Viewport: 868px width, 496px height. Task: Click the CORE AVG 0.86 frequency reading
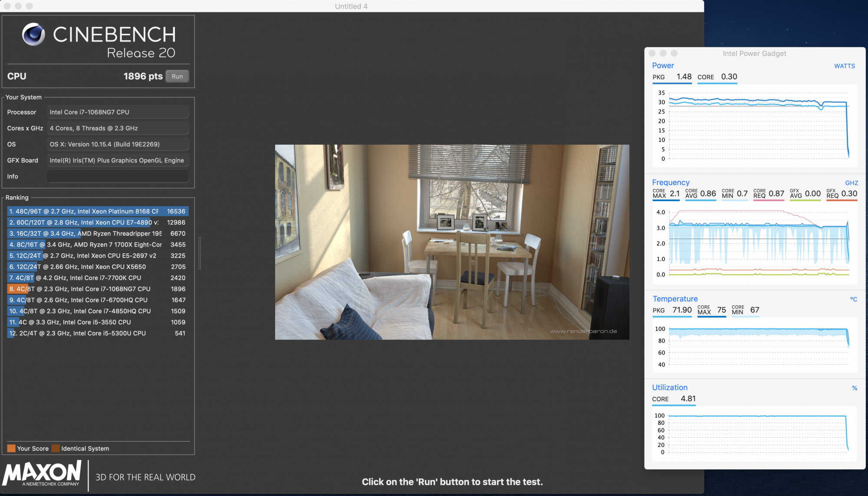700,194
